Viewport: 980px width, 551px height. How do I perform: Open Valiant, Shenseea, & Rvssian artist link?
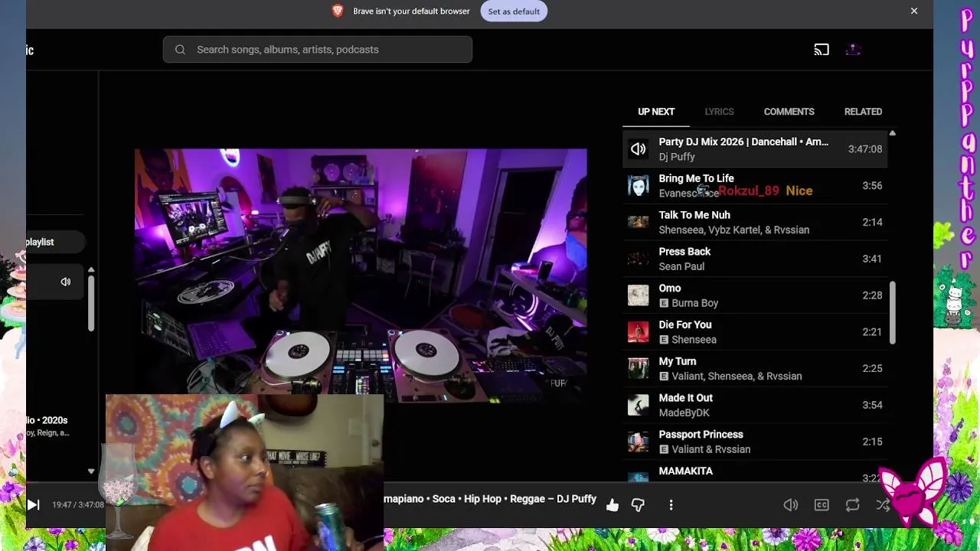pyautogui.click(x=737, y=377)
